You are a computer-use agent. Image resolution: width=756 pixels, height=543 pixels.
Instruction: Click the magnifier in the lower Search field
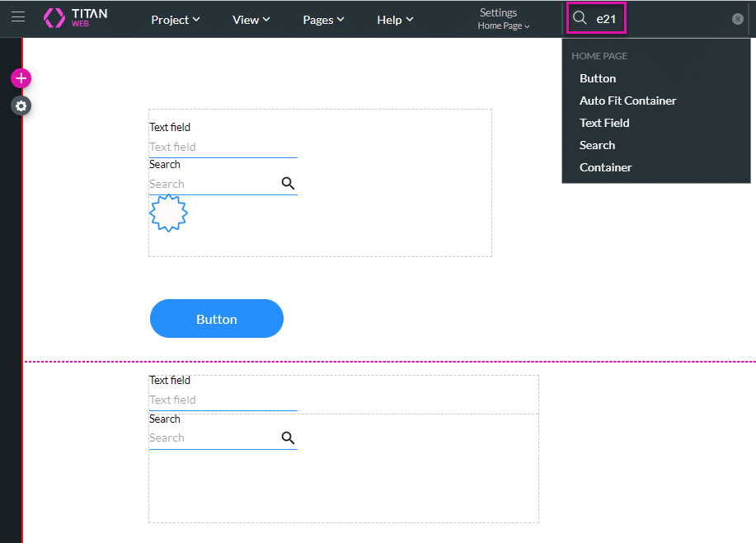coord(288,438)
